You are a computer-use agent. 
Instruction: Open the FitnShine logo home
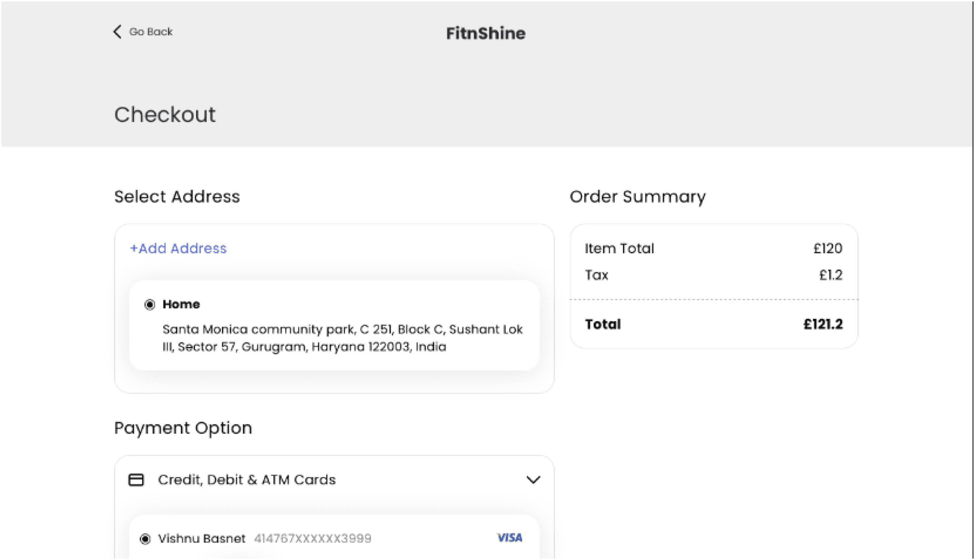[x=486, y=34]
